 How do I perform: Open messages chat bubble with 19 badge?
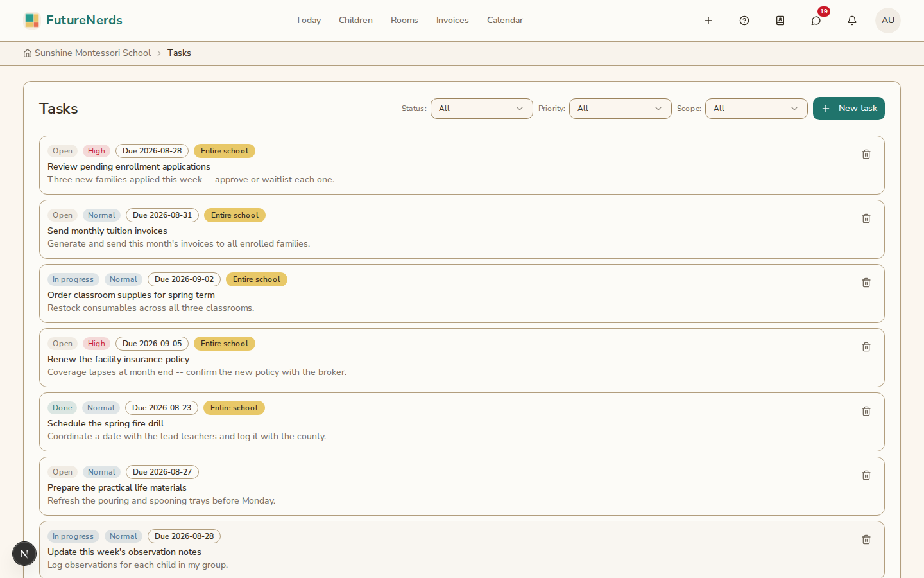point(816,21)
